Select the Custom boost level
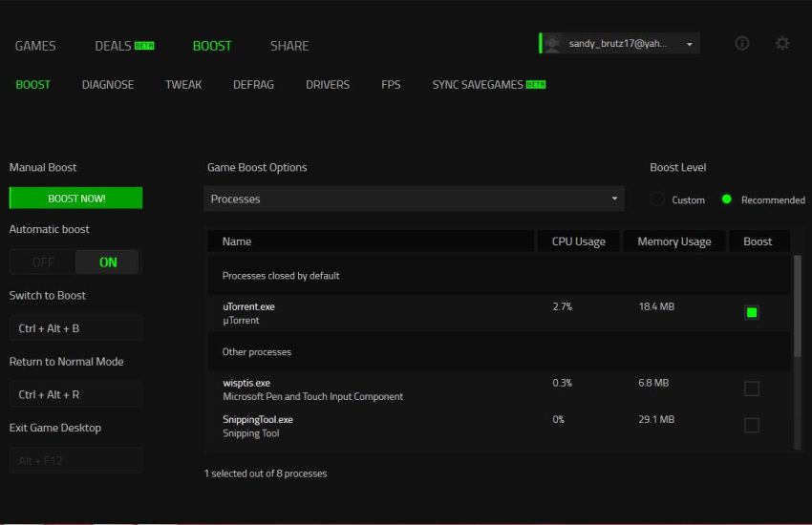This screenshot has width=812, height=525. coord(657,199)
